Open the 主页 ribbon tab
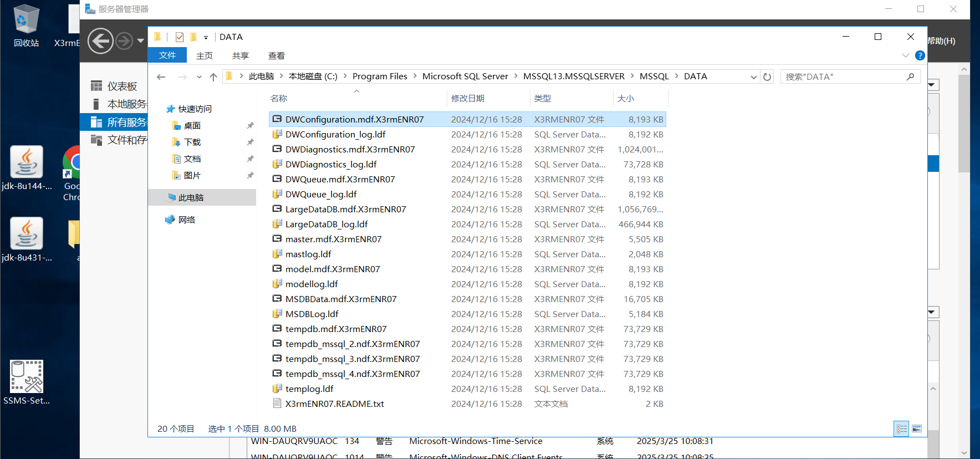The width and height of the screenshot is (980, 459). pyautogui.click(x=205, y=55)
